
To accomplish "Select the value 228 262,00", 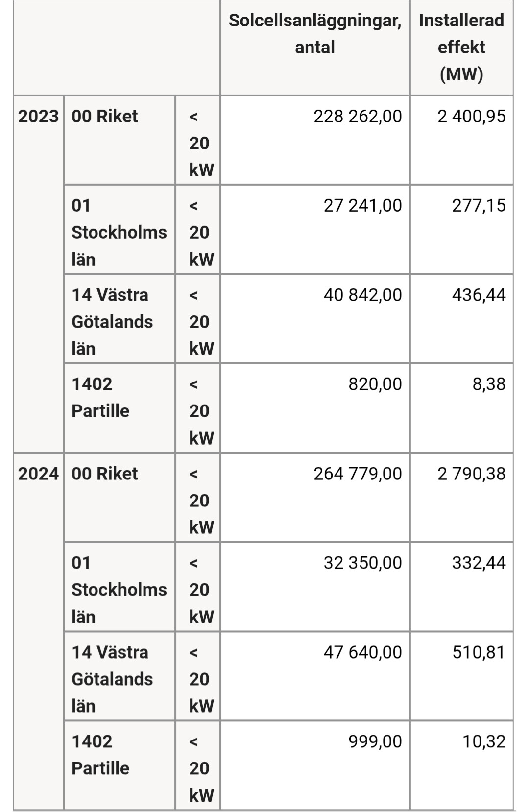I will pyautogui.click(x=358, y=117).
